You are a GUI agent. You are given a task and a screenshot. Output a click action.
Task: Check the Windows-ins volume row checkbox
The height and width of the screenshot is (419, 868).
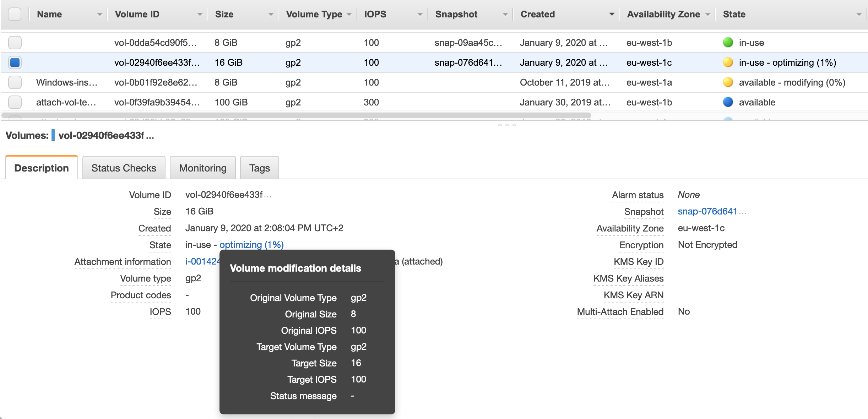(x=15, y=82)
